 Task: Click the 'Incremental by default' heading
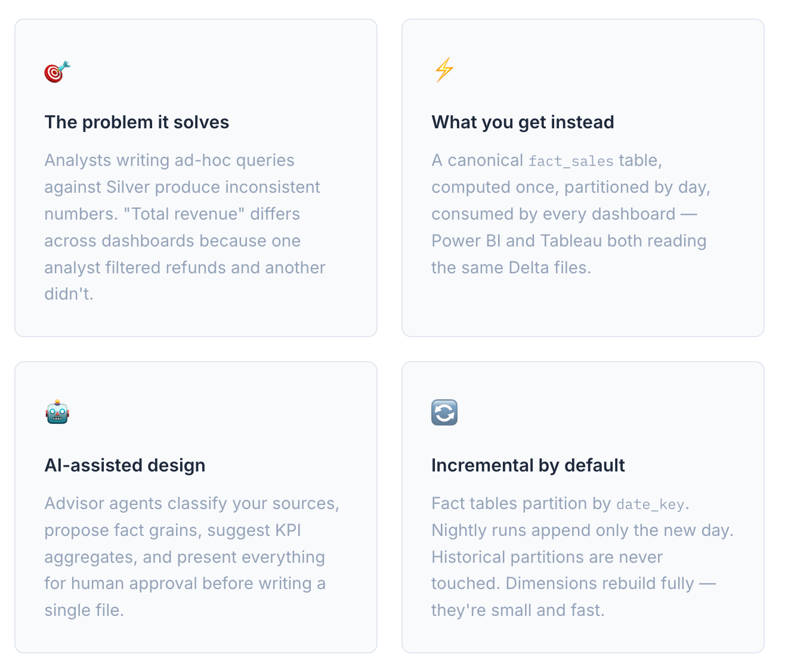[x=528, y=466]
